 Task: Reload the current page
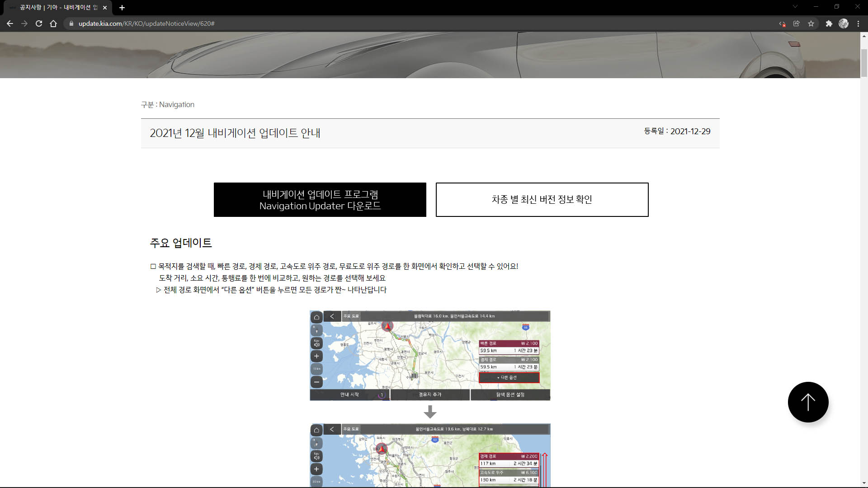tap(39, 23)
